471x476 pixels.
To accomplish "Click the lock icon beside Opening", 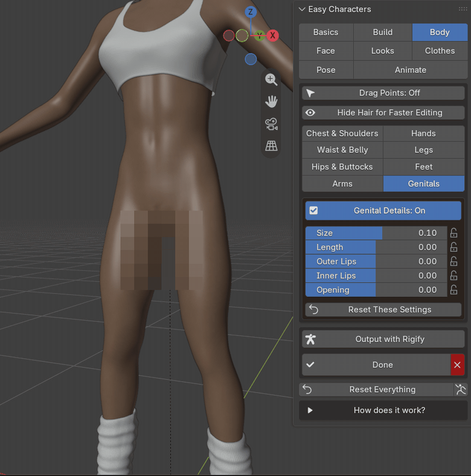I will coord(453,290).
